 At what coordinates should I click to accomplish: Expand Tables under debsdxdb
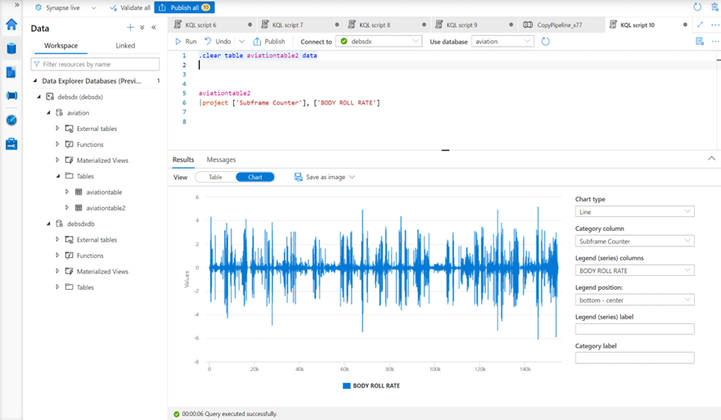point(57,287)
